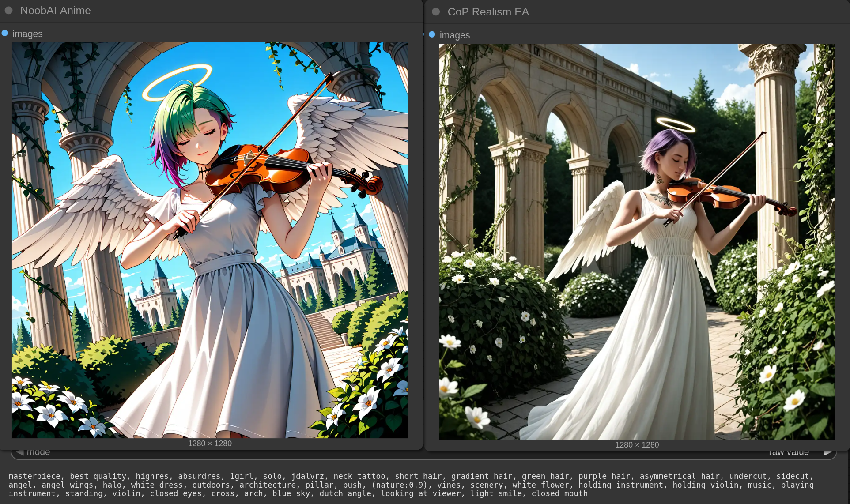Grab the resize corner of CoP Realism EA node
This screenshot has height=504, width=850.
coord(846,448)
